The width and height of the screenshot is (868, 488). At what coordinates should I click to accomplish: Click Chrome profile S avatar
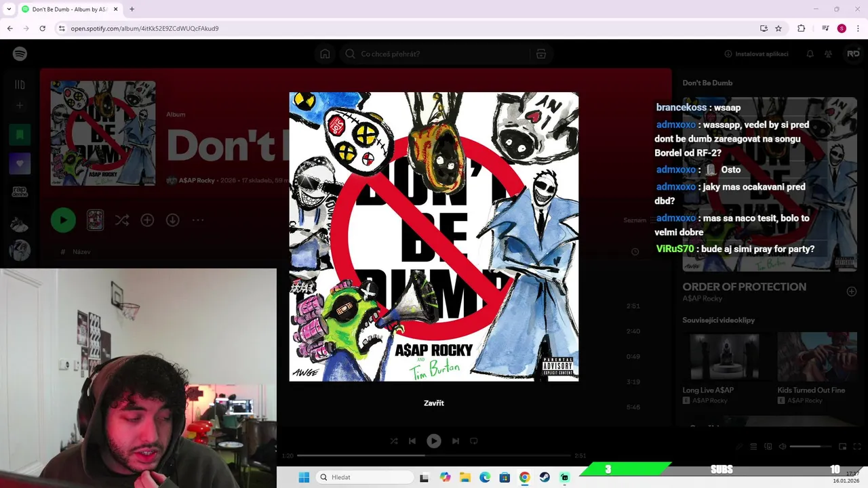[x=842, y=28]
